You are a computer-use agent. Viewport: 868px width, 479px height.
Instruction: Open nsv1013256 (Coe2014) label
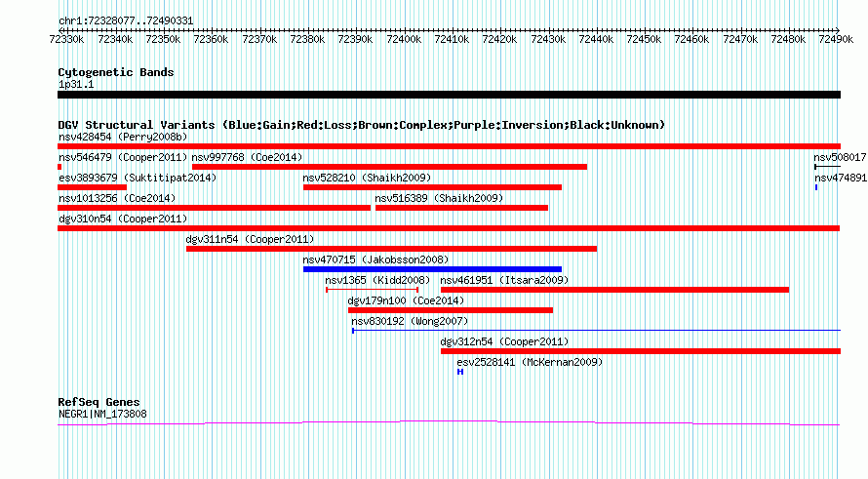(x=117, y=198)
